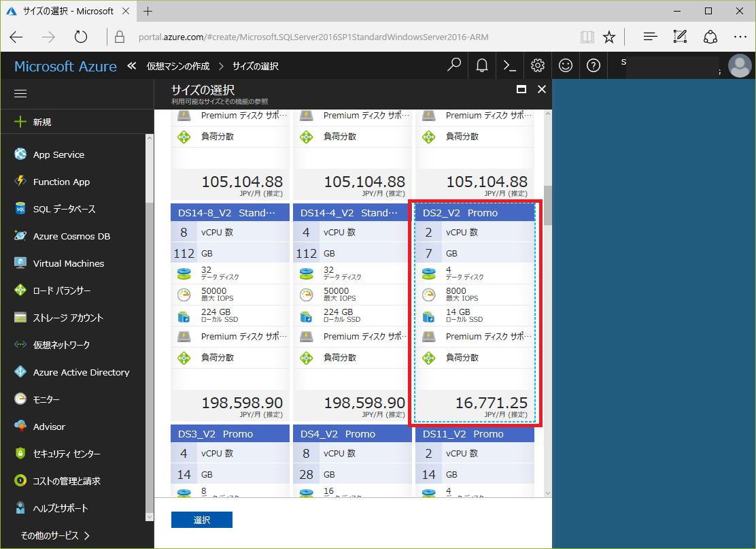The width and height of the screenshot is (756, 549).
Task: Click 14 GB ローカル SSD in DS2_V2
Action: click(464, 316)
